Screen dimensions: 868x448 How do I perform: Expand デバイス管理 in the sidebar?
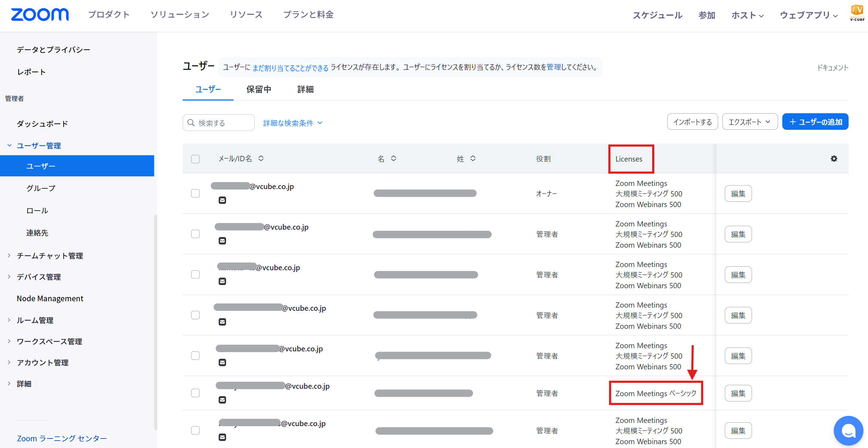click(9, 277)
